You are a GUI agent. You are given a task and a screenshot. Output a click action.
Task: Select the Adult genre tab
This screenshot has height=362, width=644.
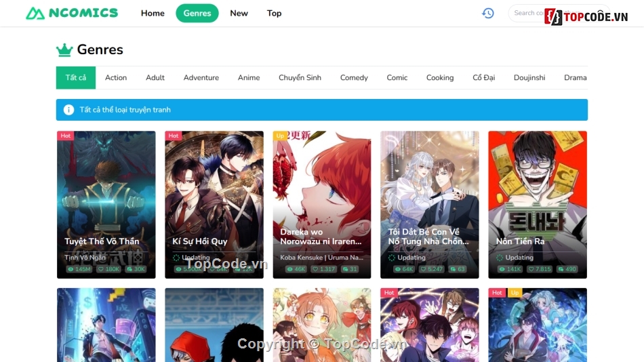coord(155,78)
